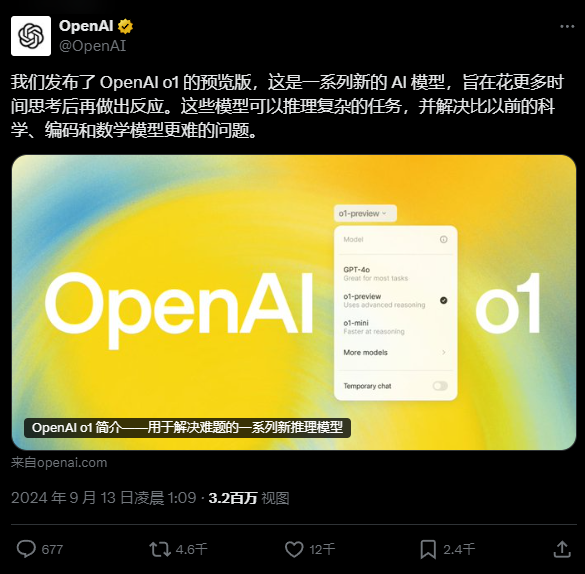Click the @OpenAI handle link
585x574 pixels.
coord(93,46)
